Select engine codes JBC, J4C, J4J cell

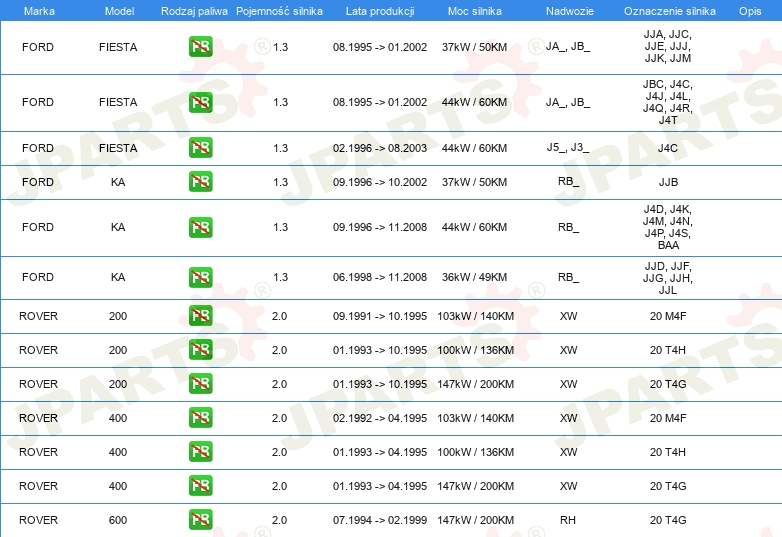[x=668, y=102]
